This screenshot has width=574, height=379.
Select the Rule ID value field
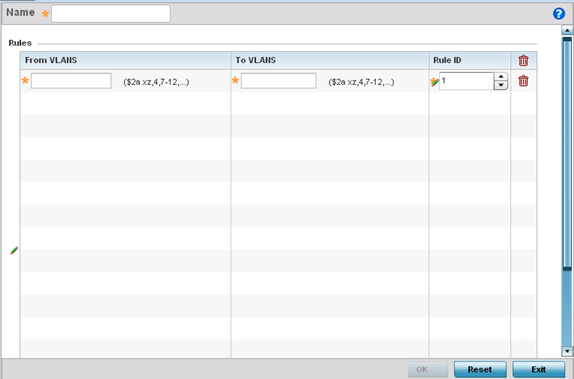(466, 81)
